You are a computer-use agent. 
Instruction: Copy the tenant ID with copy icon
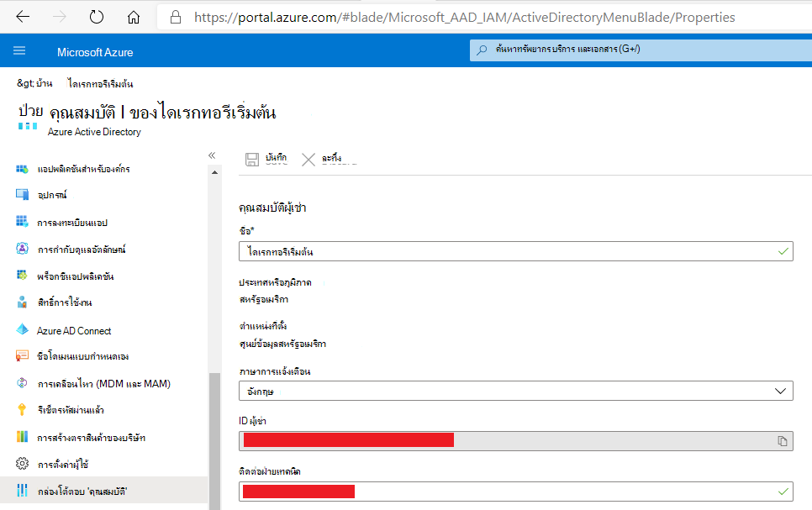(x=782, y=441)
